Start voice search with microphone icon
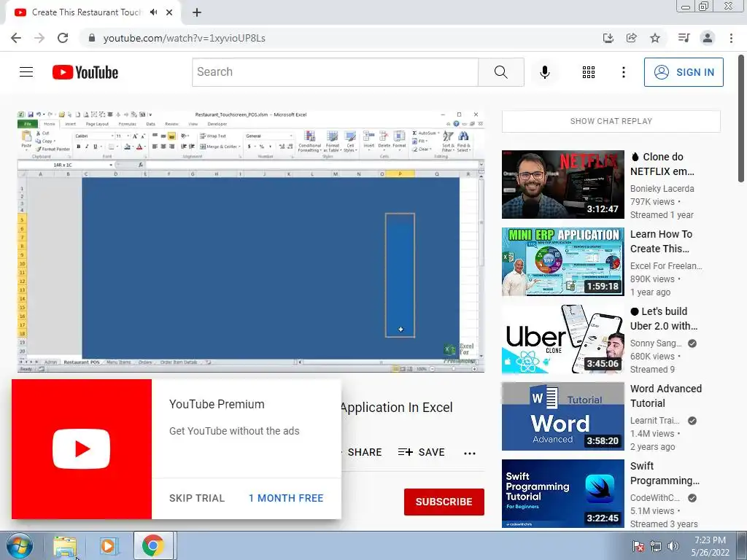This screenshot has height=560, width=747. 544,72
